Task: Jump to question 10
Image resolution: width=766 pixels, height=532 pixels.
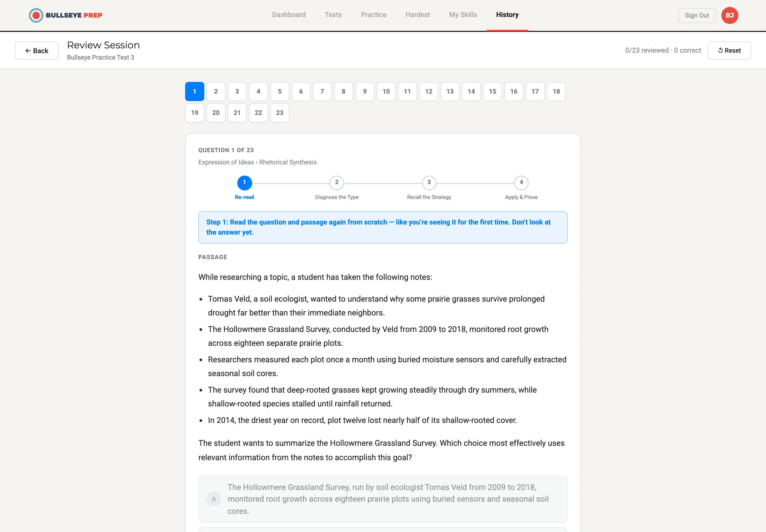Action: 386,91
